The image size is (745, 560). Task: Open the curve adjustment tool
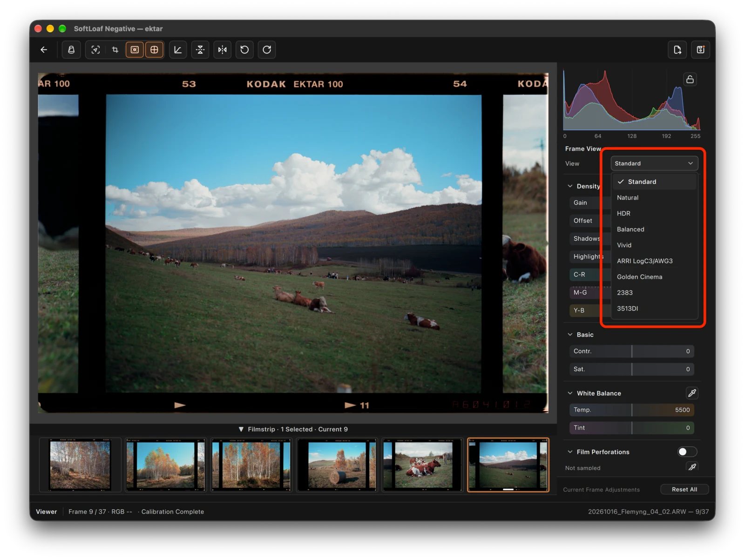click(178, 50)
